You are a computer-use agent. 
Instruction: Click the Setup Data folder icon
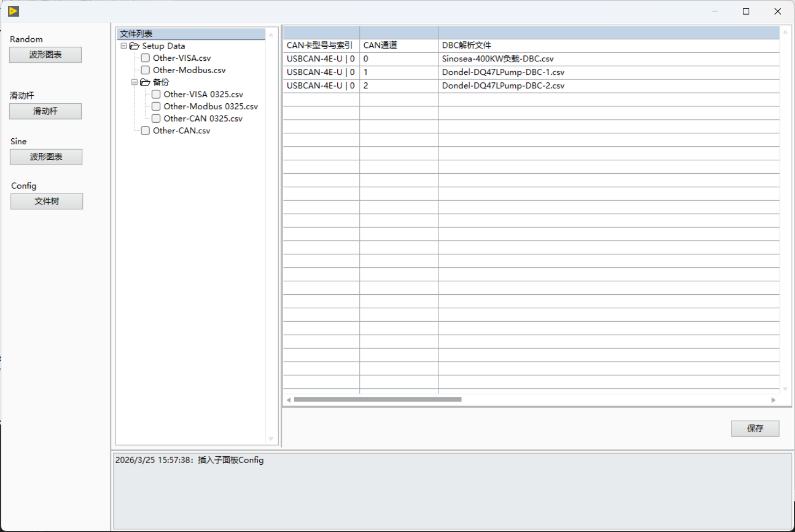pos(134,46)
